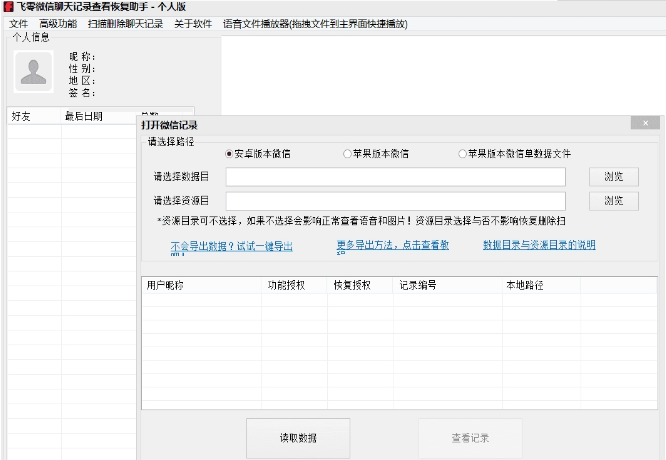Image resolution: width=666 pixels, height=460 pixels.
Task: Click the profile avatar placeholder
Action: point(34,71)
